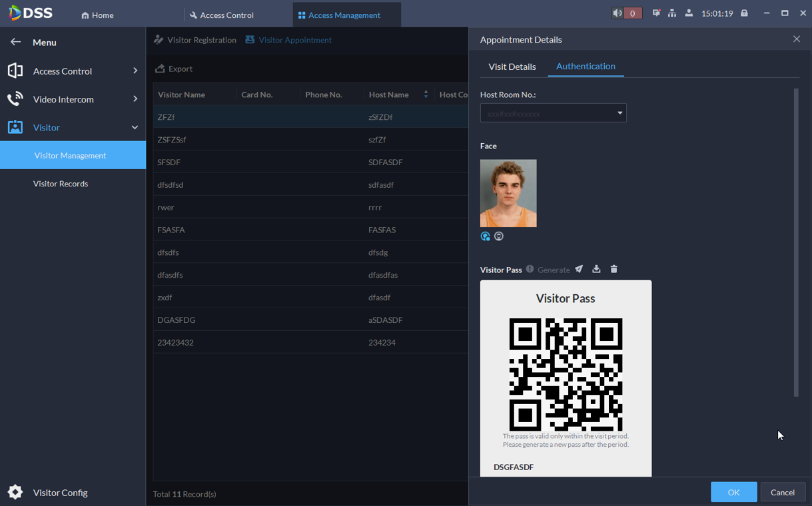The width and height of the screenshot is (812, 506).
Task: Toggle the alarm sound speaker button
Action: (618, 13)
